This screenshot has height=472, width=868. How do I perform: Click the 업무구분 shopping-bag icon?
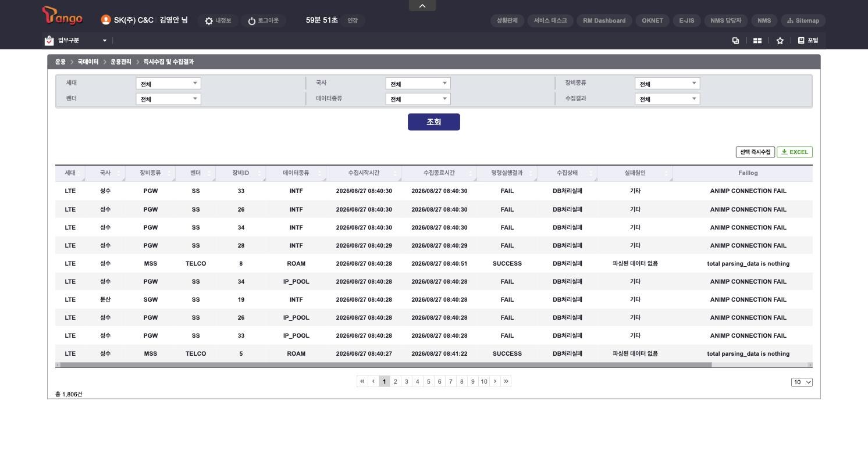click(x=49, y=41)
